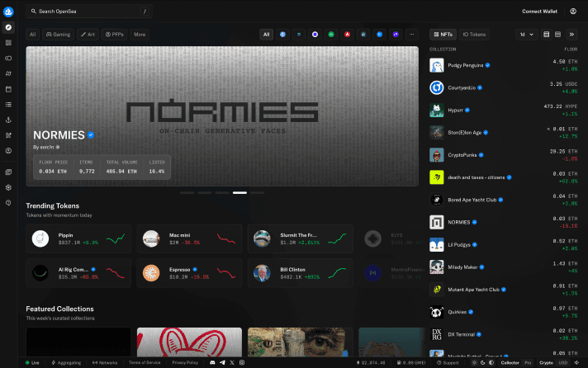Viewport: 588px width, 368px height.
Task: Open the settings gear in sidebar
Action: [8, 187]
